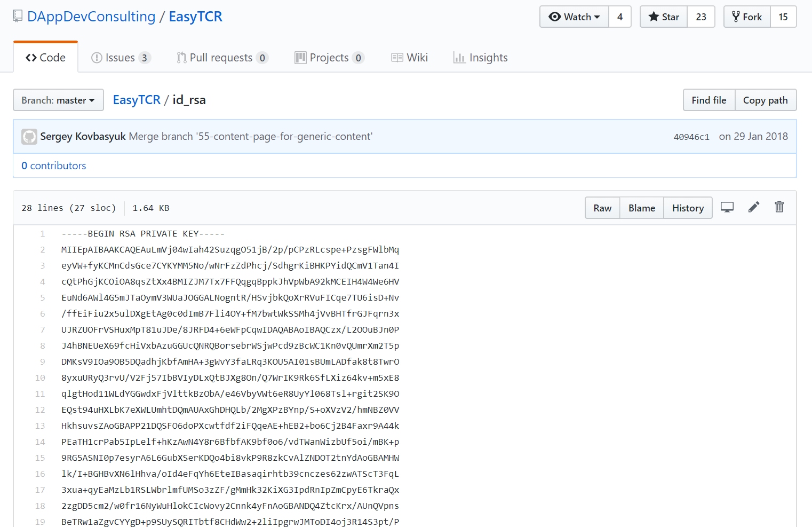The width and height of the screenshot is (812, 527).
Task: Select line number 18
Action: point(40,506)
